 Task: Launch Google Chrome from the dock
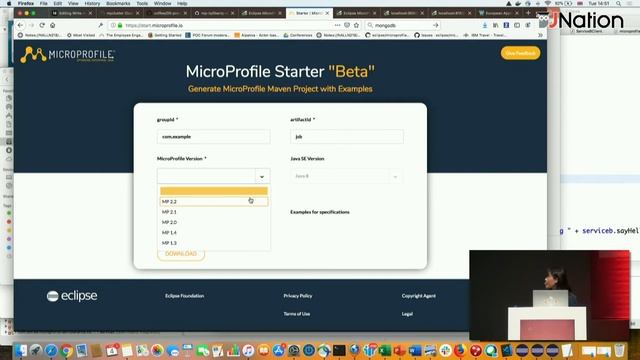coord(66,350)
